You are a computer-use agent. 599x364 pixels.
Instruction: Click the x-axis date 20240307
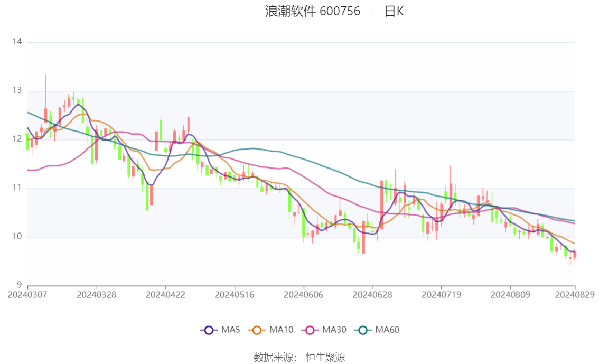(x=27, y=295)
